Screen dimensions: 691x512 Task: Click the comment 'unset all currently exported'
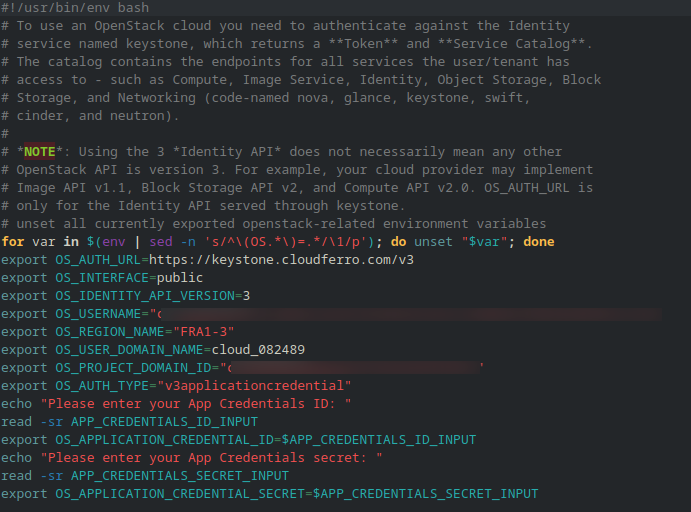(274, 223)
